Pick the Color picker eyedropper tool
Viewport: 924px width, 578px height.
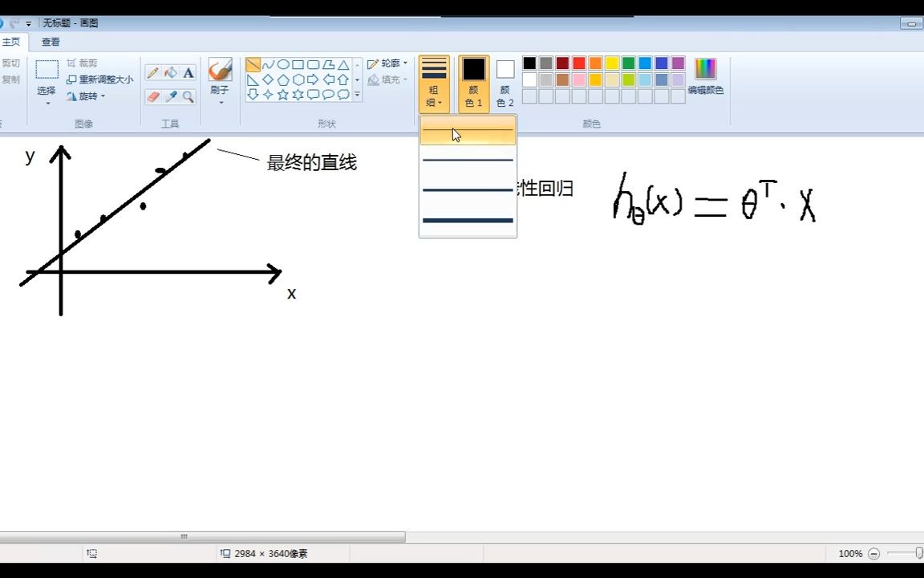tap(169, 96)
